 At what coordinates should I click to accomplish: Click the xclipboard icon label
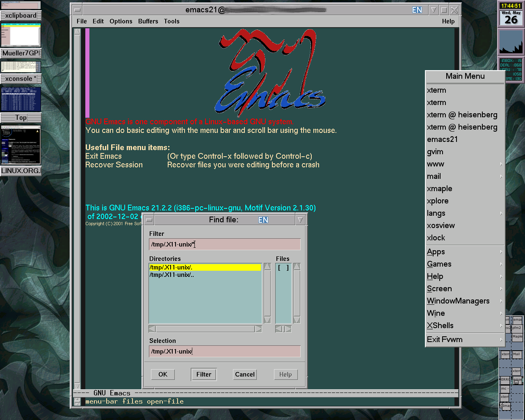(x=21, y=16)
